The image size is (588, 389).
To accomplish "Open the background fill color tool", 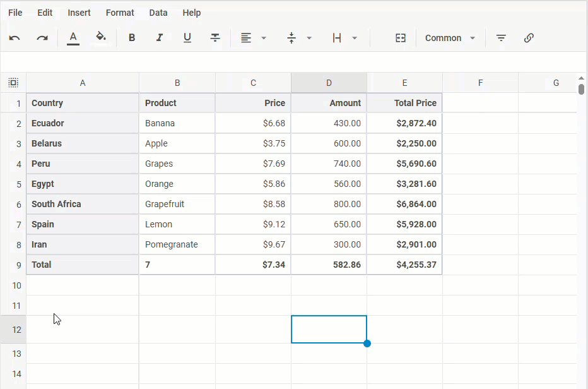I will (x=101, y=37).
